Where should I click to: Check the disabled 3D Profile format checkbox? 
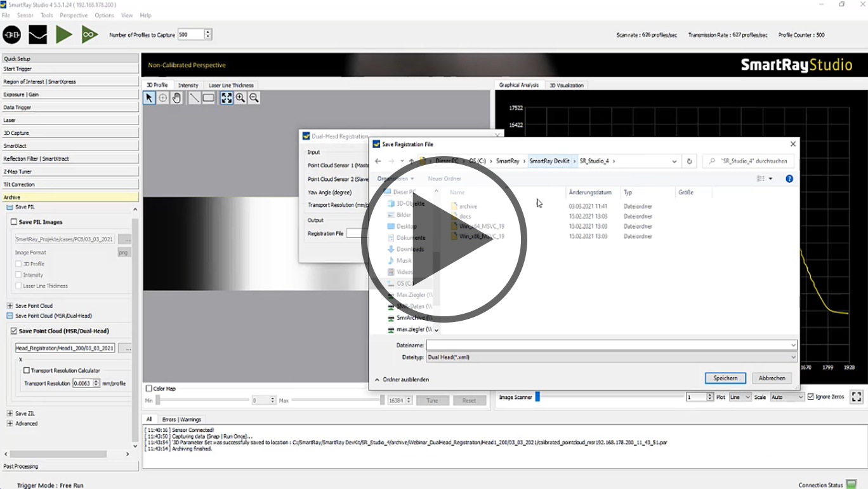tap(18, 264)
